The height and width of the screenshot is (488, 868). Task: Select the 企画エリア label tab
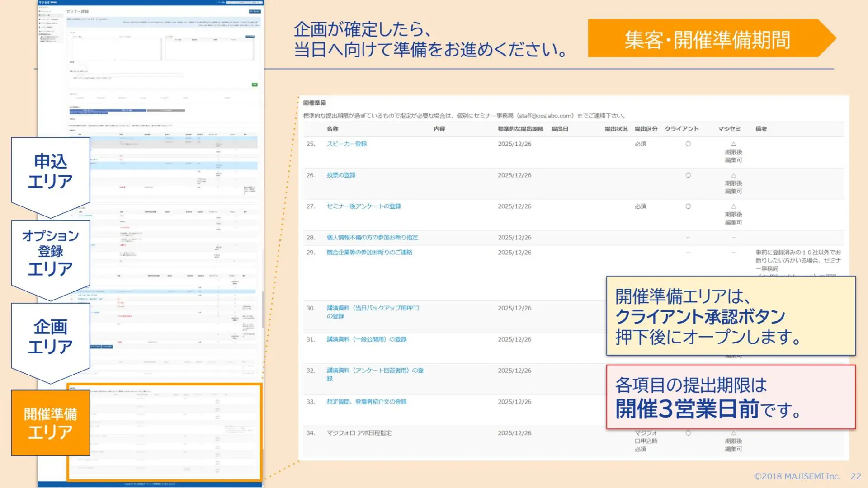50,337
